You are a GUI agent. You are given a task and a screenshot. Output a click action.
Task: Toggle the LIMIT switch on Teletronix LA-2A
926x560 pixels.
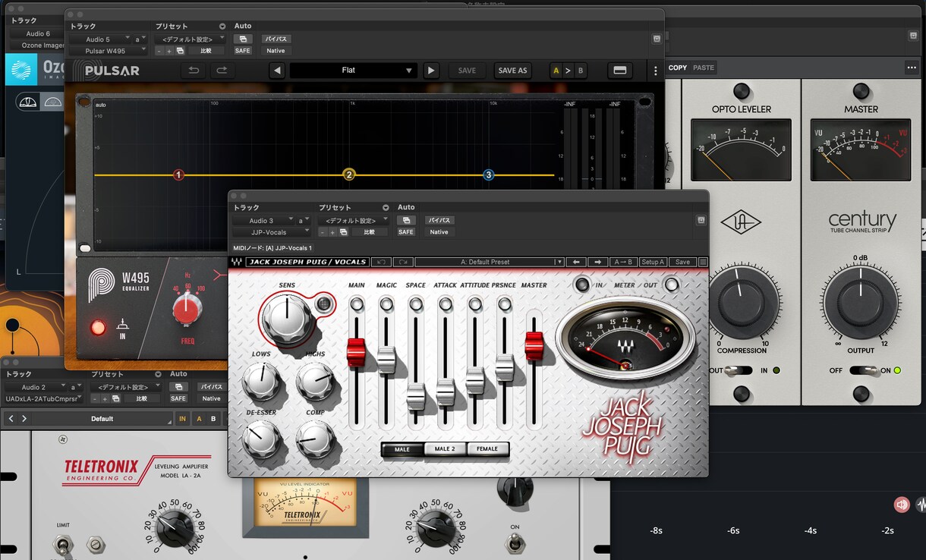coord(61,544)
